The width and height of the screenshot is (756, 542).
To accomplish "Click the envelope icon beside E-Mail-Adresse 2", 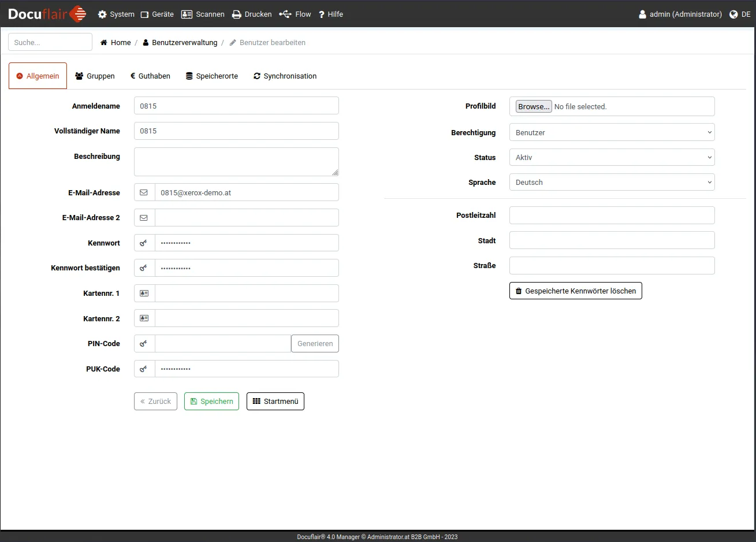I will pyautogui.click(x=144, y=218).
